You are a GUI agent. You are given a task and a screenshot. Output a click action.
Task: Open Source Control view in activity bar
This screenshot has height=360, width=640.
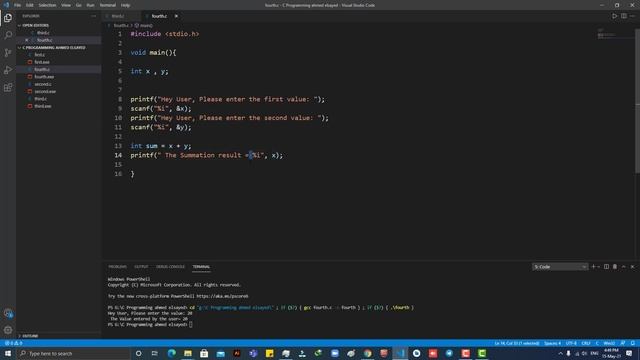click(8, 53)
